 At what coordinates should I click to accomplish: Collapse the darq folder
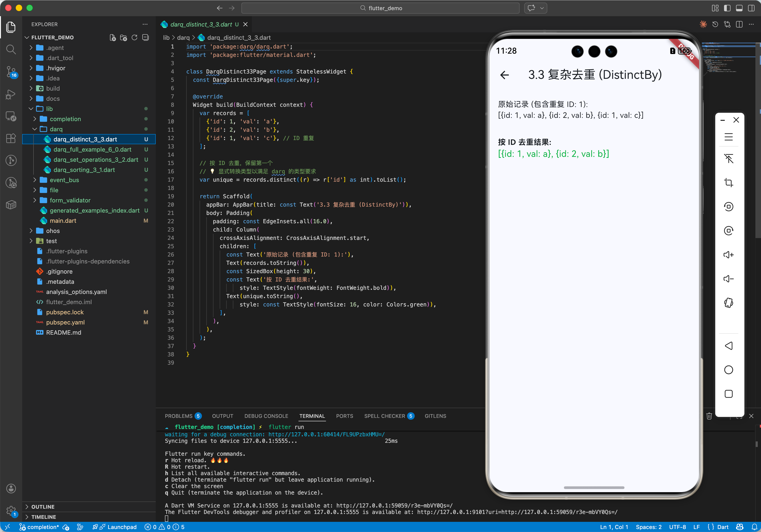pos(56,129)
